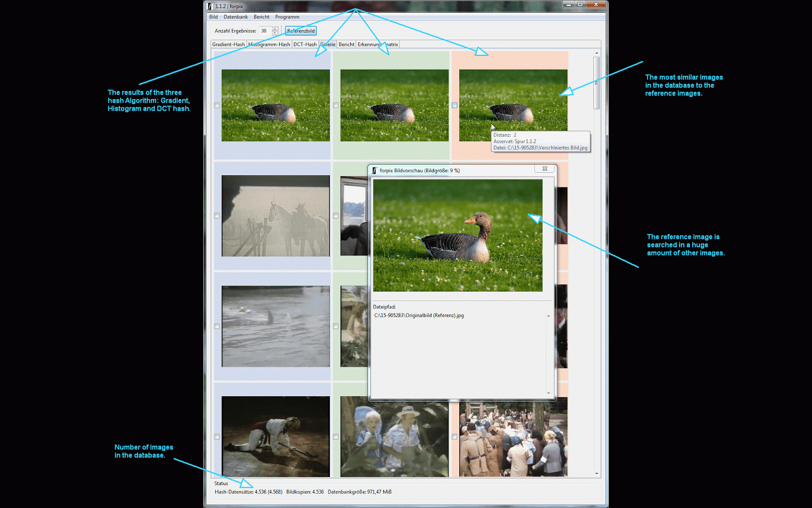The height and width of the screenshot is (508, 812).
Task: Toggle the checkbox beside the pink-column goose thumbnail
Action: click(x=454, y=105)
